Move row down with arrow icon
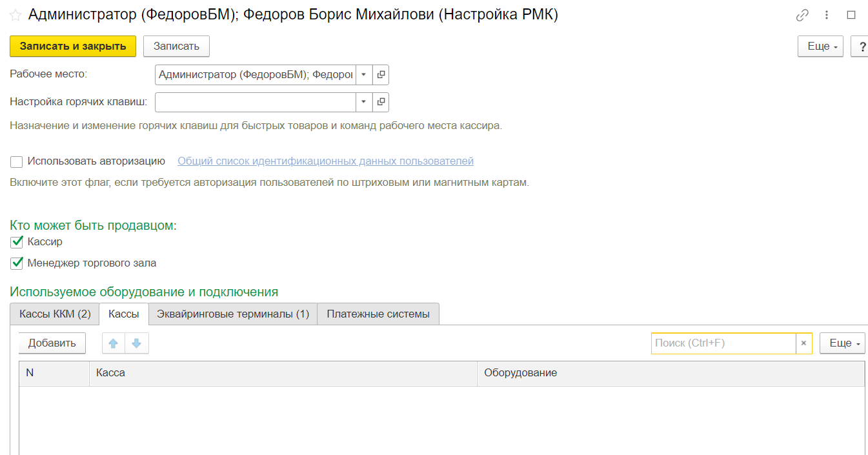 point(137,343)
